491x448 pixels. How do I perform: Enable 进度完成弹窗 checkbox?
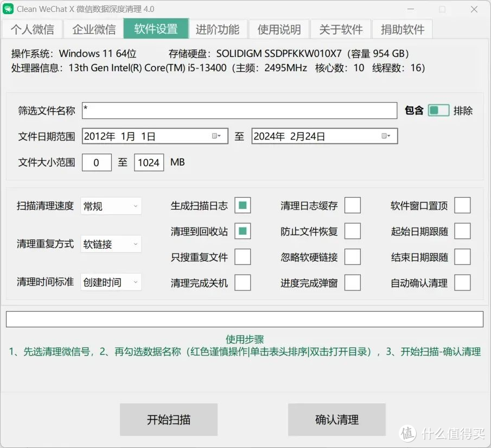353,282
